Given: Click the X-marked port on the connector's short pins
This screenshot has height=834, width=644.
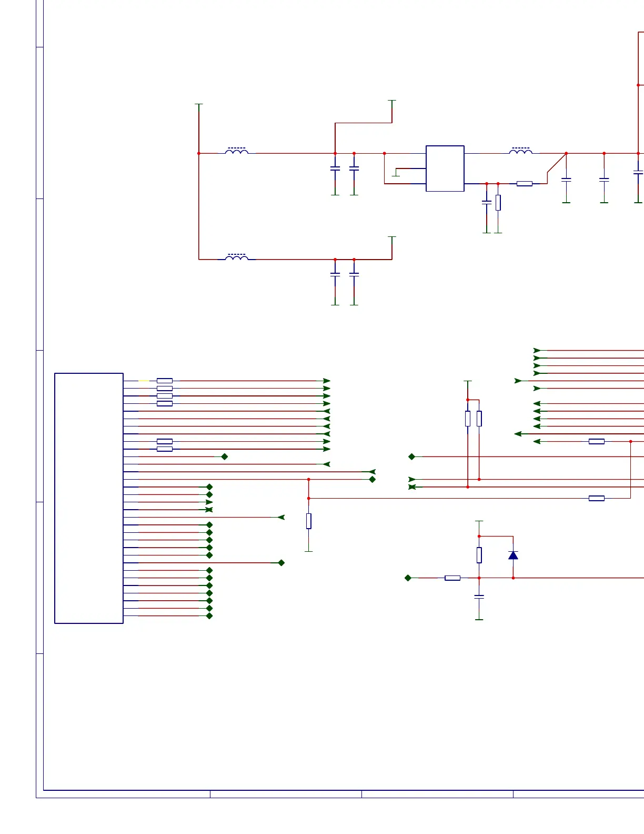Looking at the screenshot, I should pos(209,510).
